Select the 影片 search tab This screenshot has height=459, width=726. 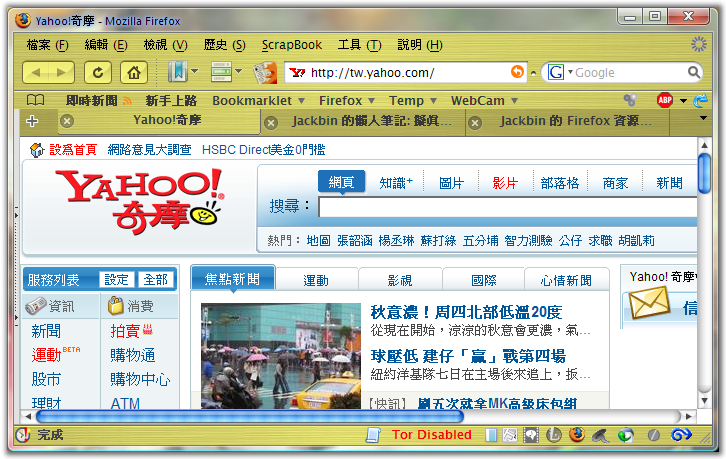click(x=505, y=183)
